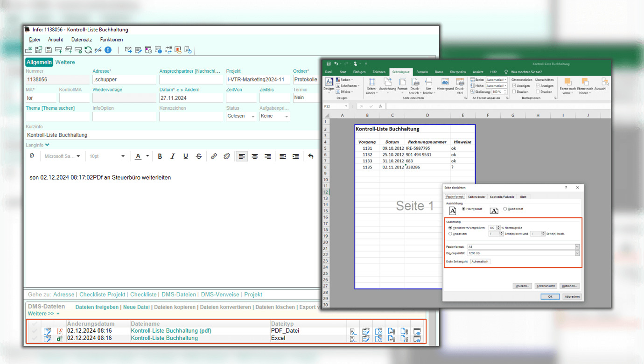The width and height of the screenshot is (644, 364).
Task: Center align text in Langinfo editor
Action: pyautogui.click(x=255, y=156)
